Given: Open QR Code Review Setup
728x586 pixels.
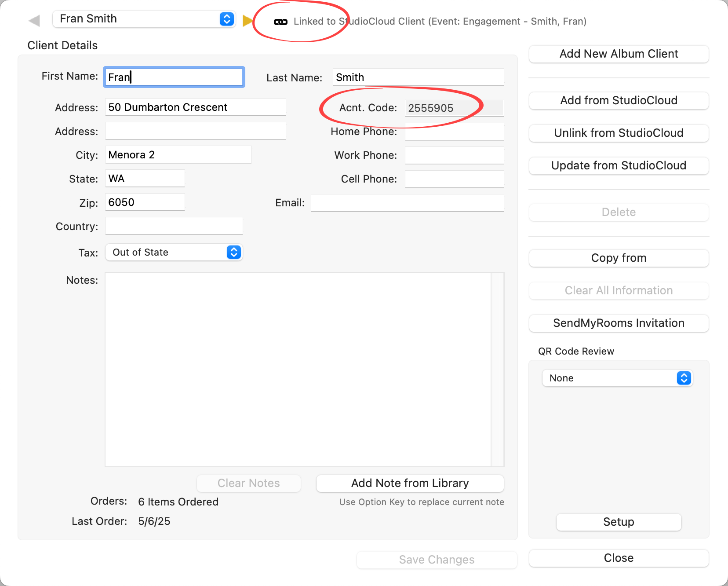Looking at the screenshot, I should (x=619, y=522).
